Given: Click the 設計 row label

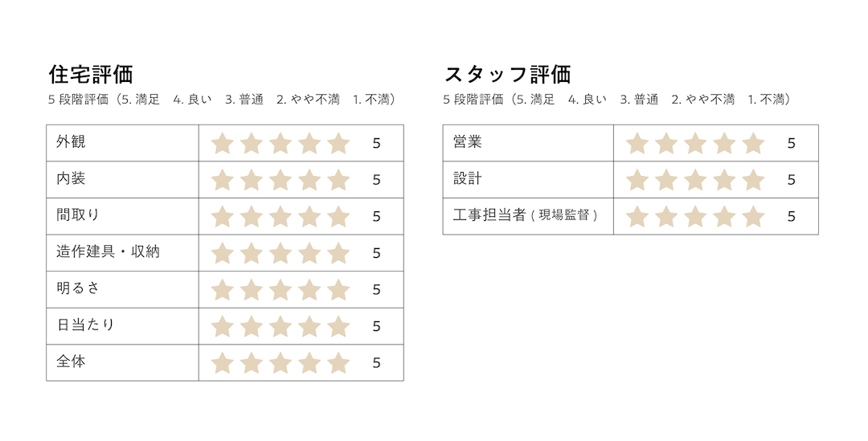Looking at the screenshot, I should [467, 178].
